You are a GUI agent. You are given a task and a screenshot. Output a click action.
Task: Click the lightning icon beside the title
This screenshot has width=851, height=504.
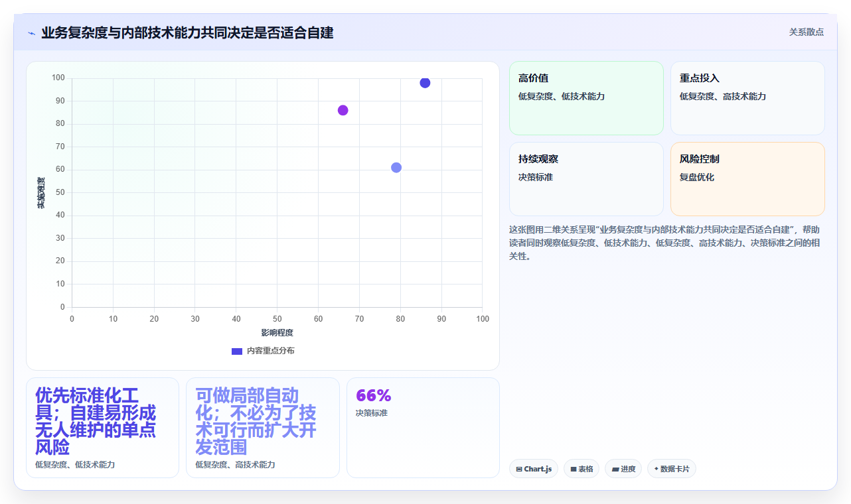31,33
